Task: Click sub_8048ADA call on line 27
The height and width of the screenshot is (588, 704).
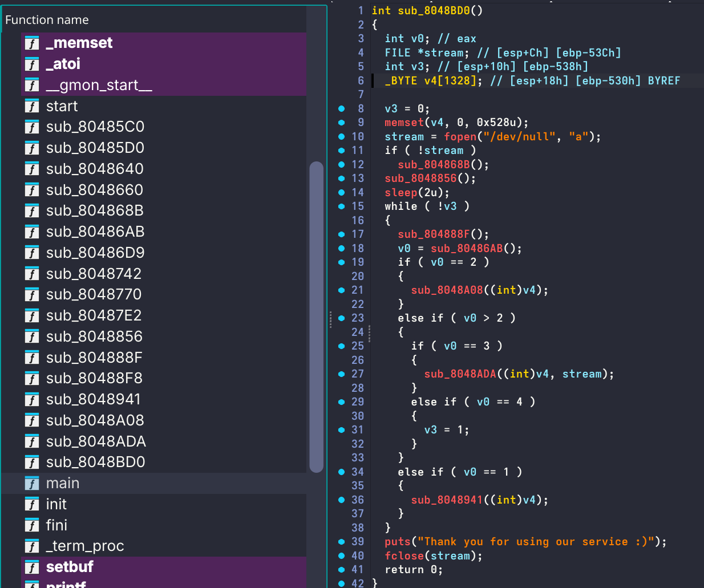Action: [x=460, y=374]
